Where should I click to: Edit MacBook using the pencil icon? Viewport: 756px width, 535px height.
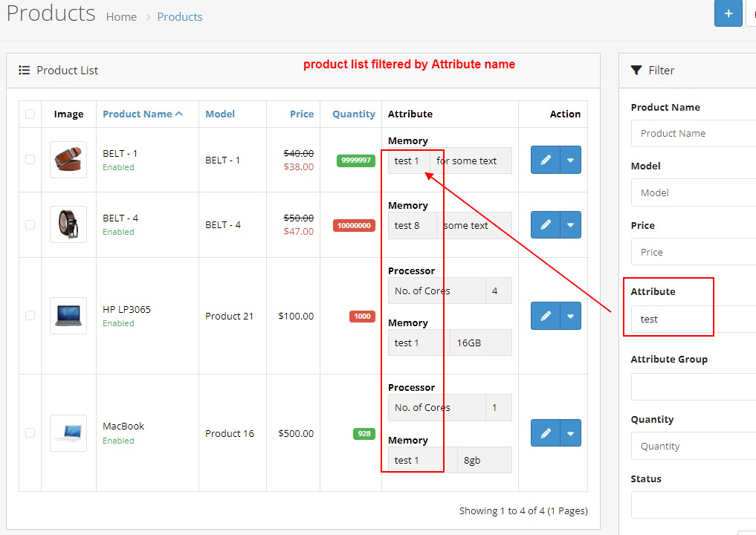click(546, 433)
